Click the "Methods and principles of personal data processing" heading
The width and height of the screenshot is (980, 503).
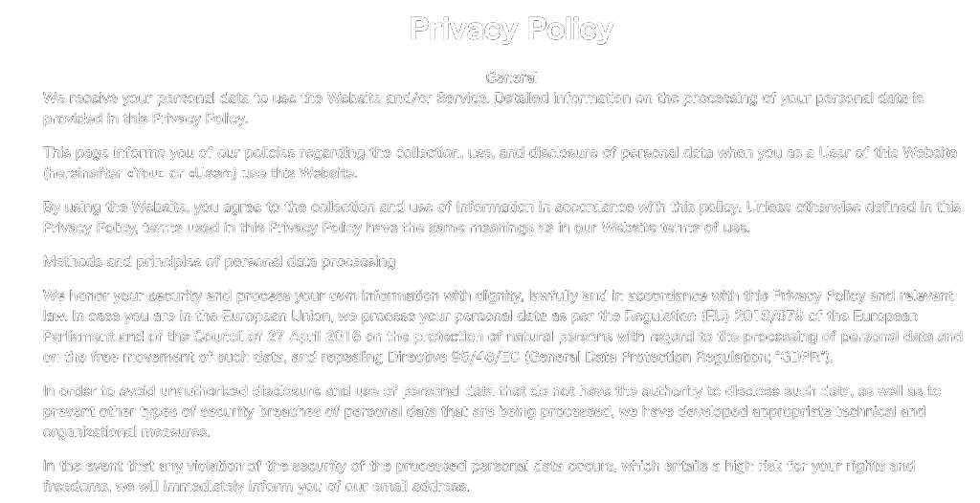(x=219, y=262)
